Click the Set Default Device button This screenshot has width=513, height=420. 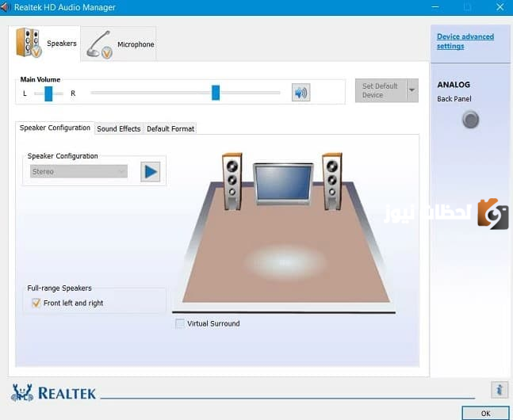coord(381,90)
